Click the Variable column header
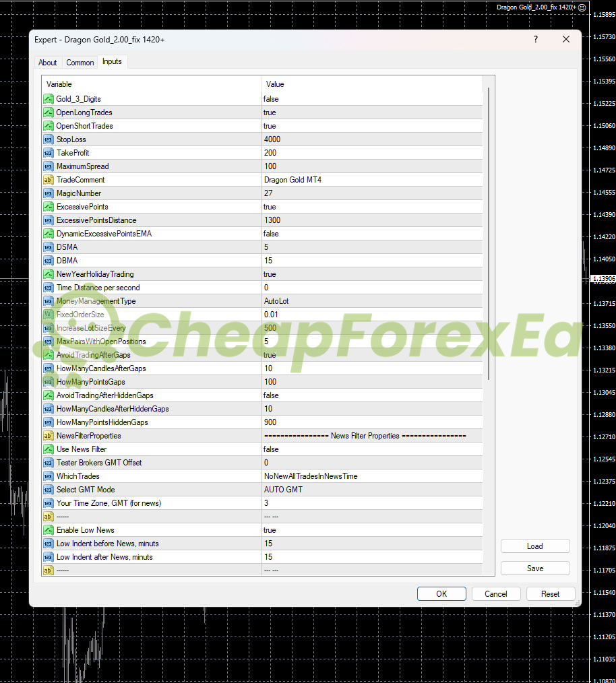The image size is (616, 683). click(x=152, y=84)
